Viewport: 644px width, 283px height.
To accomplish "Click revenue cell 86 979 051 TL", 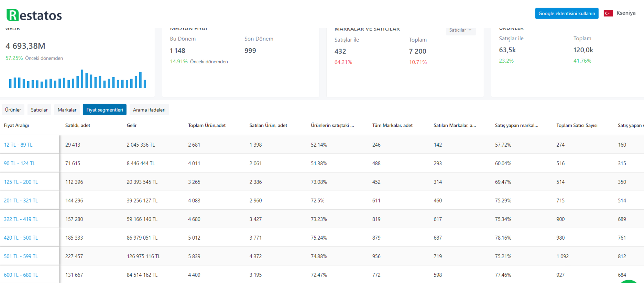I will pyautogui.click(x=142, y=238).
